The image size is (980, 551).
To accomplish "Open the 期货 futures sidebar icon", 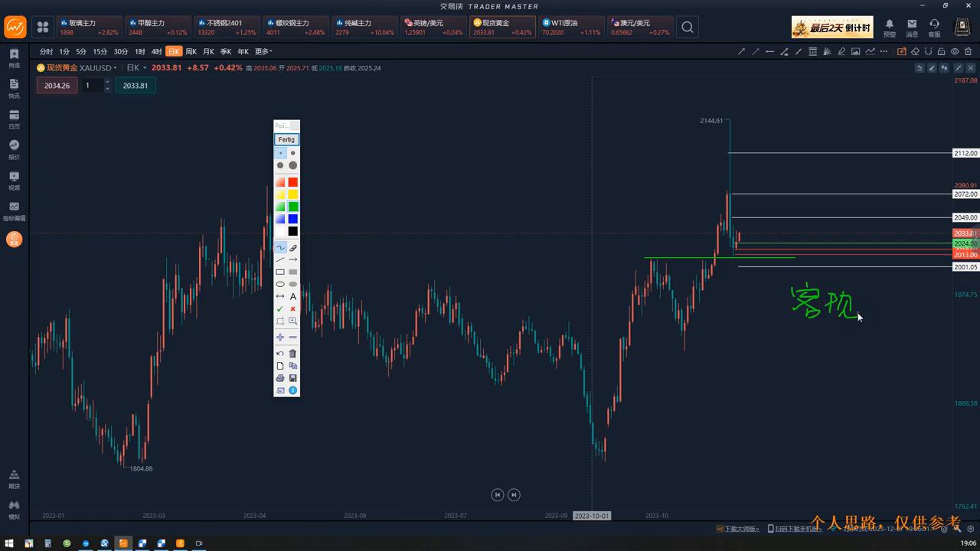I will pyautogui.click(x=14, y=479).
